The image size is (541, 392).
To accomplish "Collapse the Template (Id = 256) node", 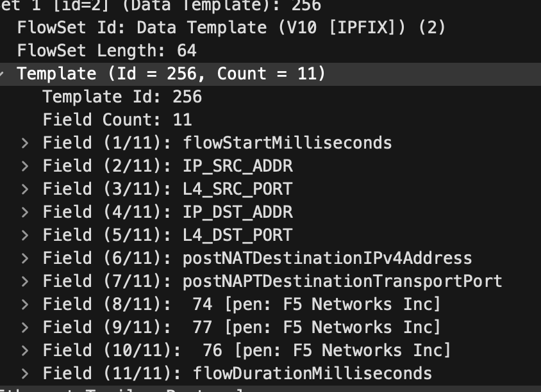I will click(x=3, y=74).
